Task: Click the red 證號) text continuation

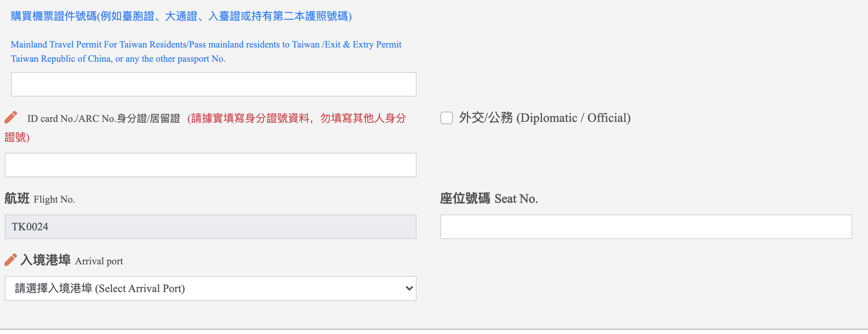Action: 17,137
